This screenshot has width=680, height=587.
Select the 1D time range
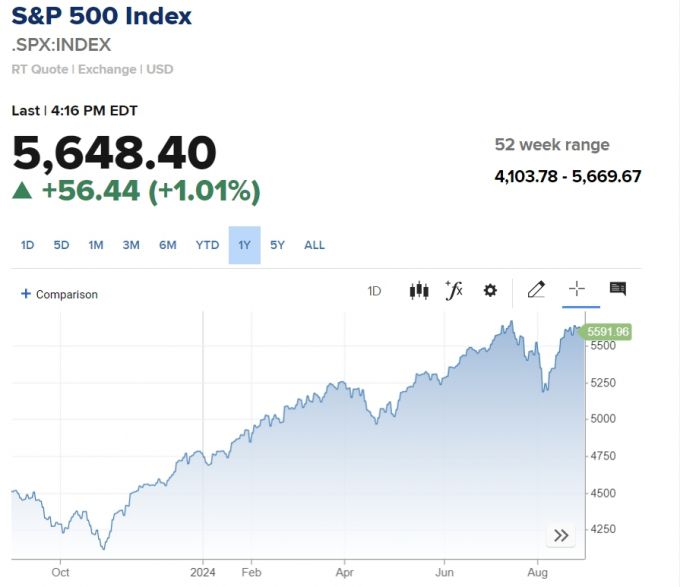coord(28,245)
